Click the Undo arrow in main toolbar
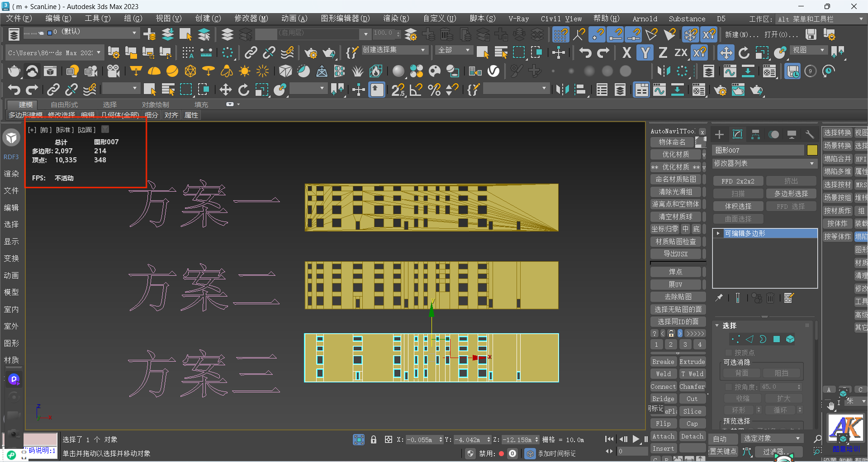 (x=585, y=53)
